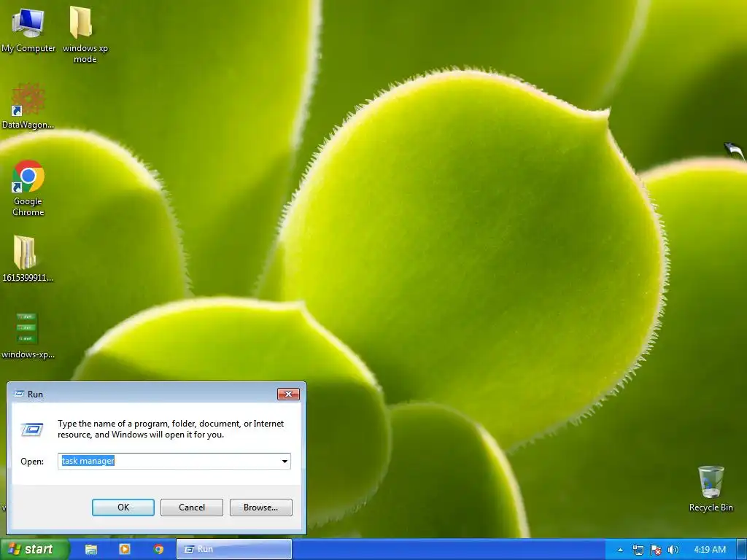
Task: Select the windows xp mode folder
Action: click(x=85, y=34)
